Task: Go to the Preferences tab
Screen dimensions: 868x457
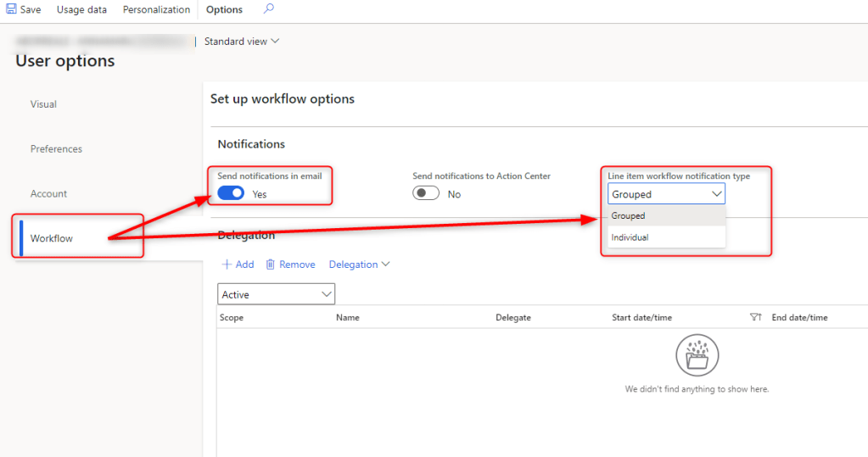Action: [56, 149]
